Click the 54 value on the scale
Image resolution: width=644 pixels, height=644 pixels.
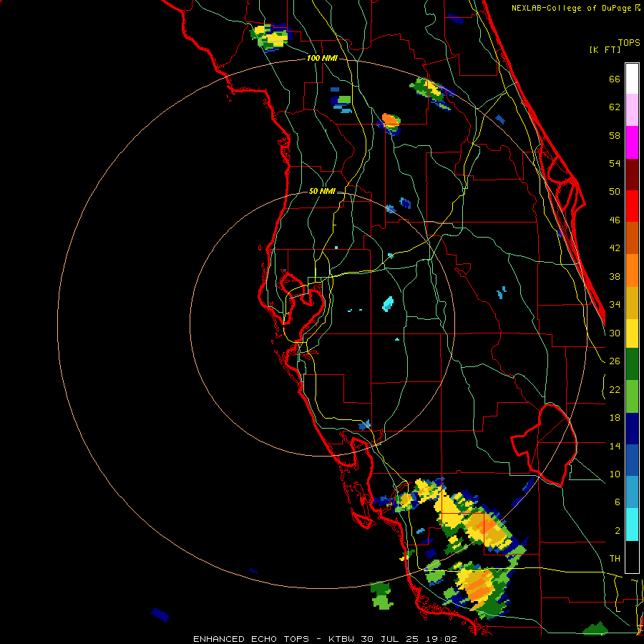(615, 163)
